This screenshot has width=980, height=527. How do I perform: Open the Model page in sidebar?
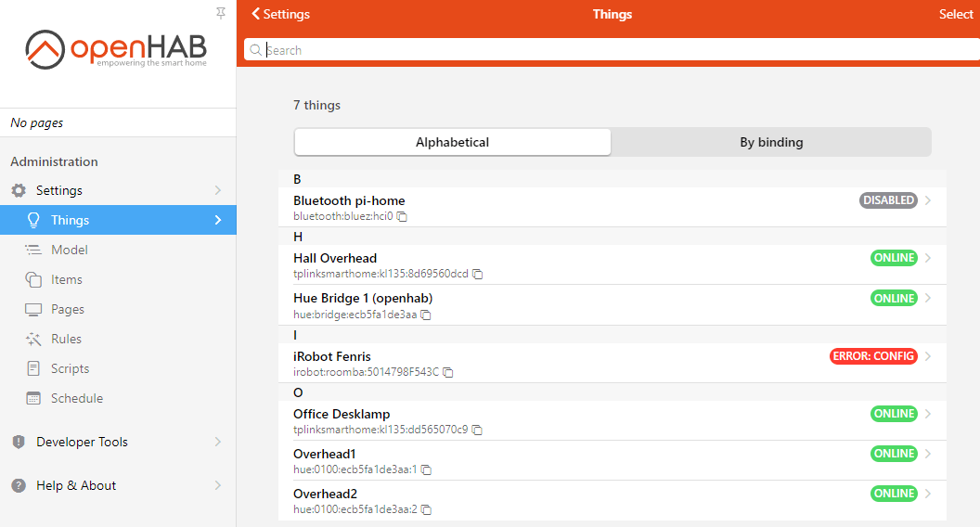coord(70,250)
